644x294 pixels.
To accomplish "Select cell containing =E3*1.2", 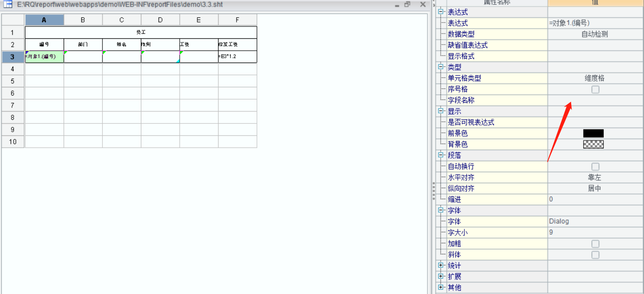I will [x=237, y=57].
